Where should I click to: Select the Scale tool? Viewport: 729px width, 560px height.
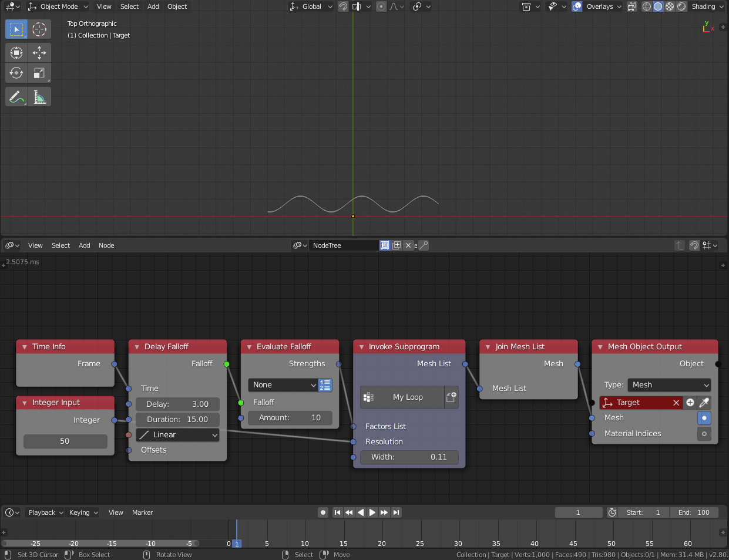[x=39, y=73]
